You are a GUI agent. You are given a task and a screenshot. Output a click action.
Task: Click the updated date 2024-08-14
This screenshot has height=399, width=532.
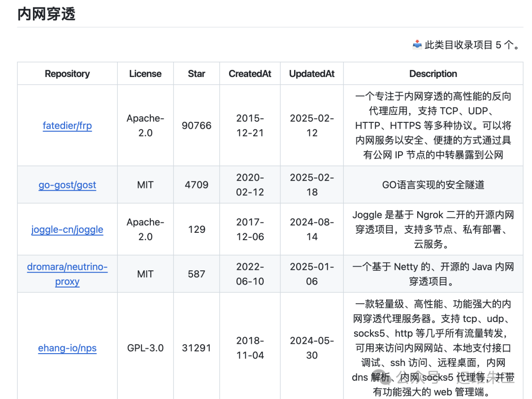312,229
